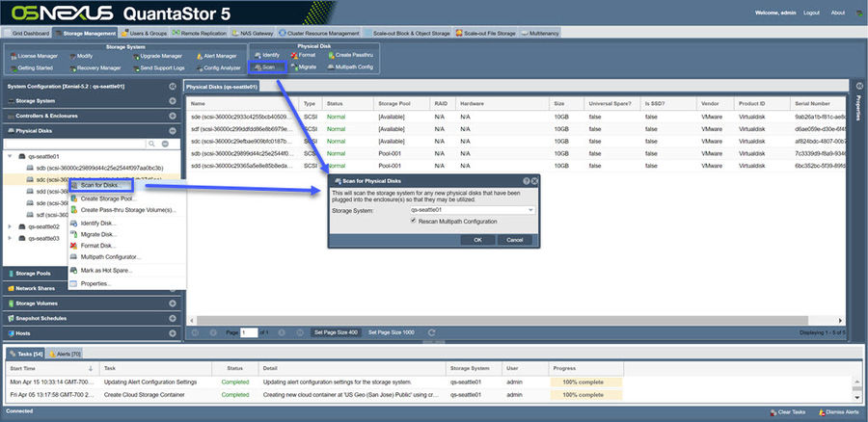The height and width of the screenshot is (422, 868).
Task: Open help for Scan for Physical Disks dialog
Action: (527, 181)
